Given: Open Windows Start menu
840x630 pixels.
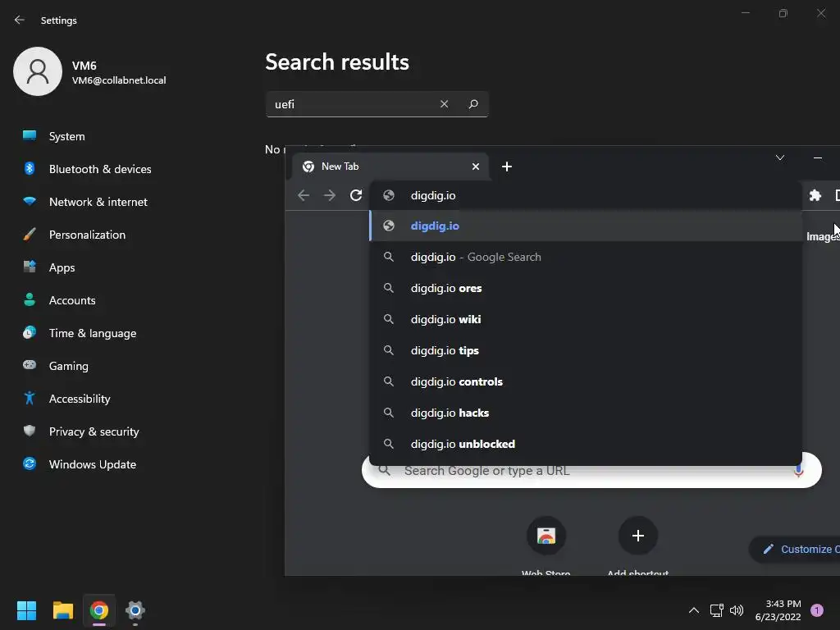Looking at the screenshot, I should (27, 610).
